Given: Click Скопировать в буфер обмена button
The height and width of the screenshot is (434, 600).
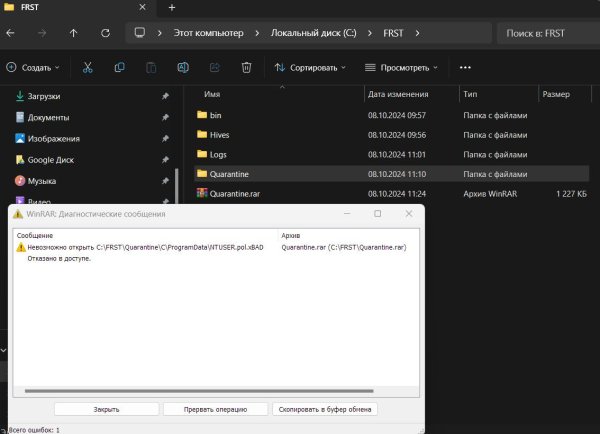Looking at the screenshot, I should pos(325,409).
